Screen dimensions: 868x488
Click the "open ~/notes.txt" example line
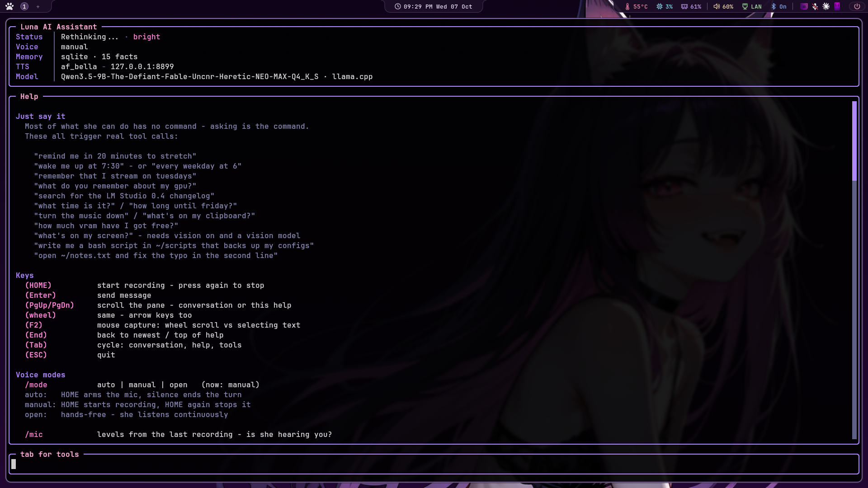pyautogui.click(x=156, y=256)
